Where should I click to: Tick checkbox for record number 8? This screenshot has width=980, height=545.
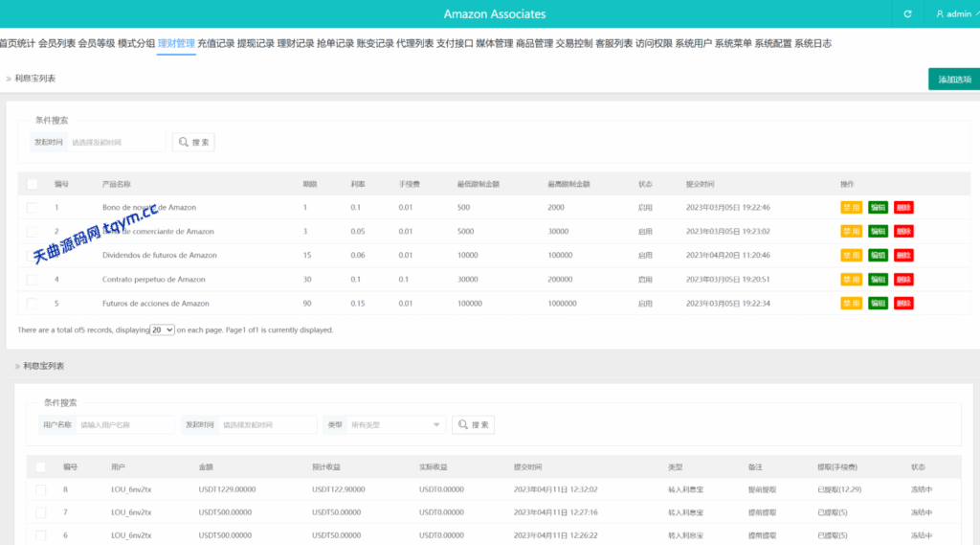pos(40,490)
